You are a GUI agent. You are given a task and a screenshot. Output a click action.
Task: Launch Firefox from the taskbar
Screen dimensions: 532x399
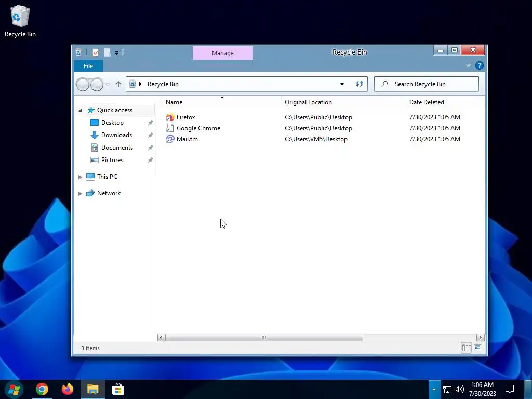click(x=67, y=390)
